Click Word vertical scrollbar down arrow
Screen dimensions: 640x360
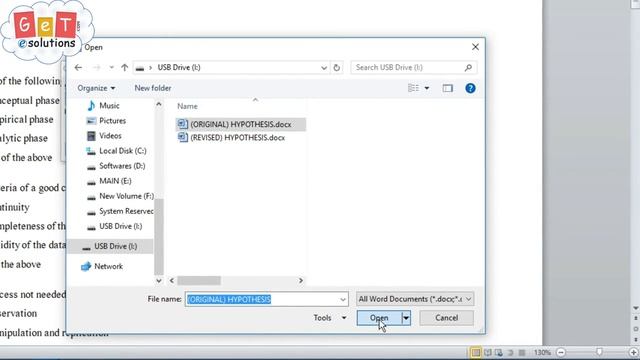tap(636, 308)
